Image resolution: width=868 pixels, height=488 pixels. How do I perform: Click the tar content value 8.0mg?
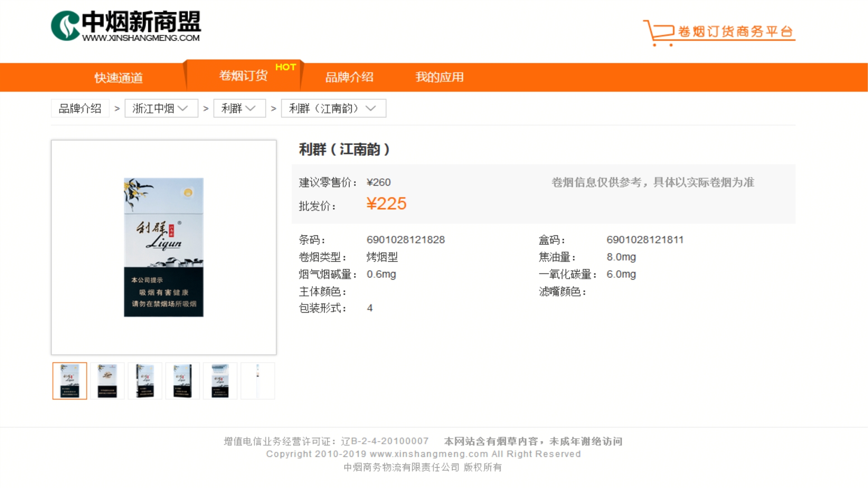[x=621, y=257]
